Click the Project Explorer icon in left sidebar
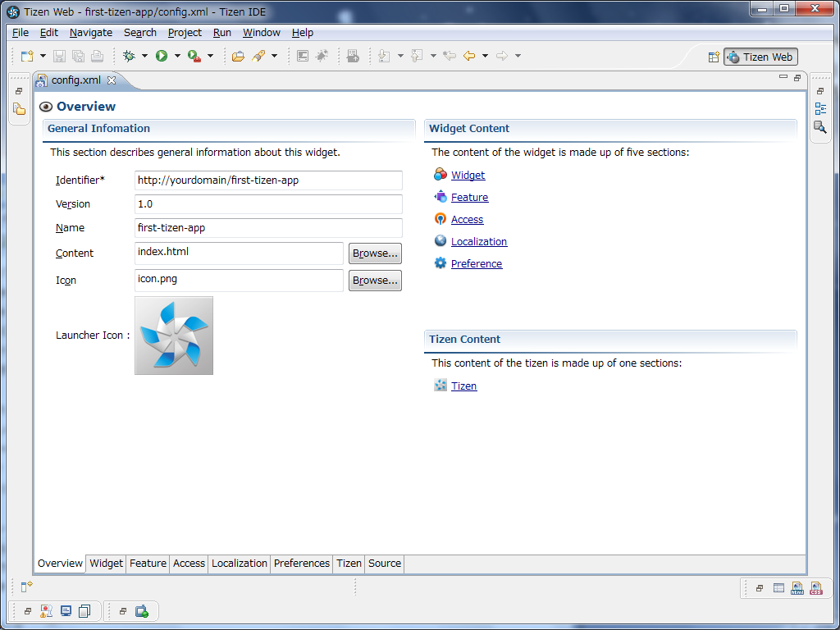 (x=20, y=109)
